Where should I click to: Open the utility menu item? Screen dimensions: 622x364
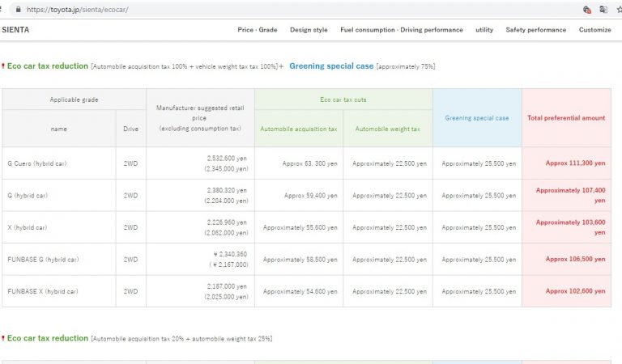(x=484, y=30)
